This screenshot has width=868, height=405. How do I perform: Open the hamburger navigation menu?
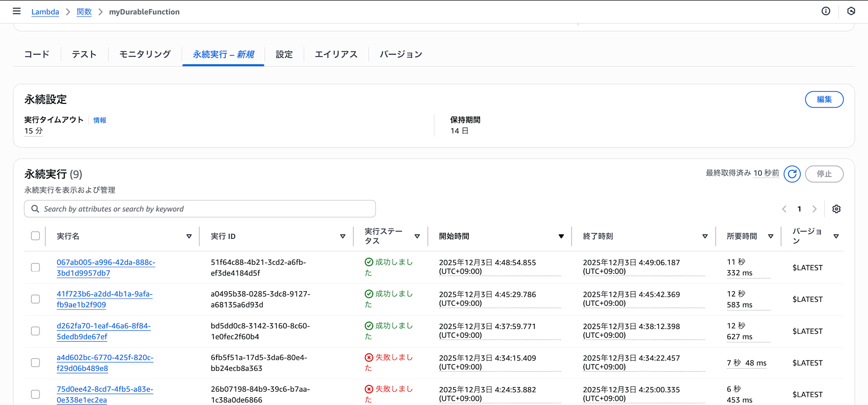(16, 11)
